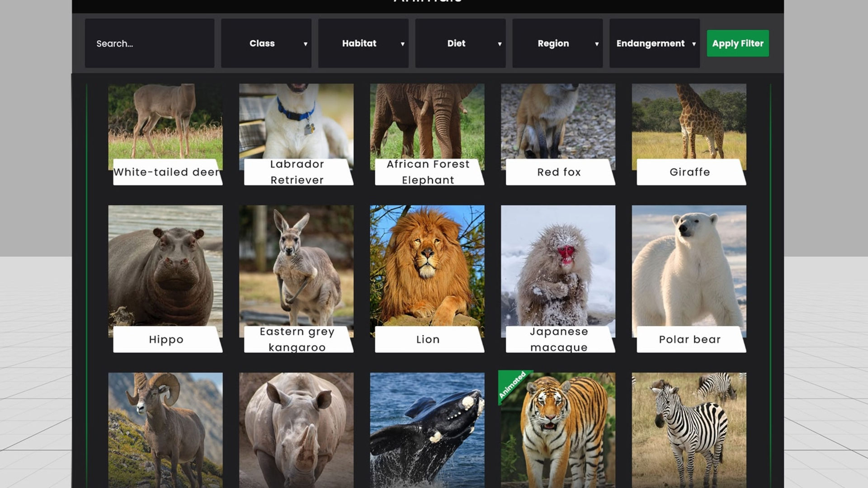The image size is (868, 488).
Task: Click the Apply Filter button
Action: point(738,43)
